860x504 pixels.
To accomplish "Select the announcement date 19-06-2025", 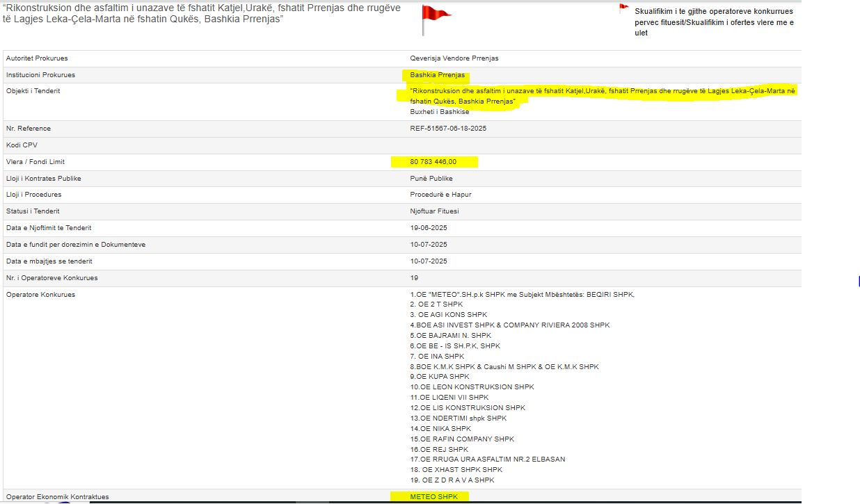I will pos(429,228).
